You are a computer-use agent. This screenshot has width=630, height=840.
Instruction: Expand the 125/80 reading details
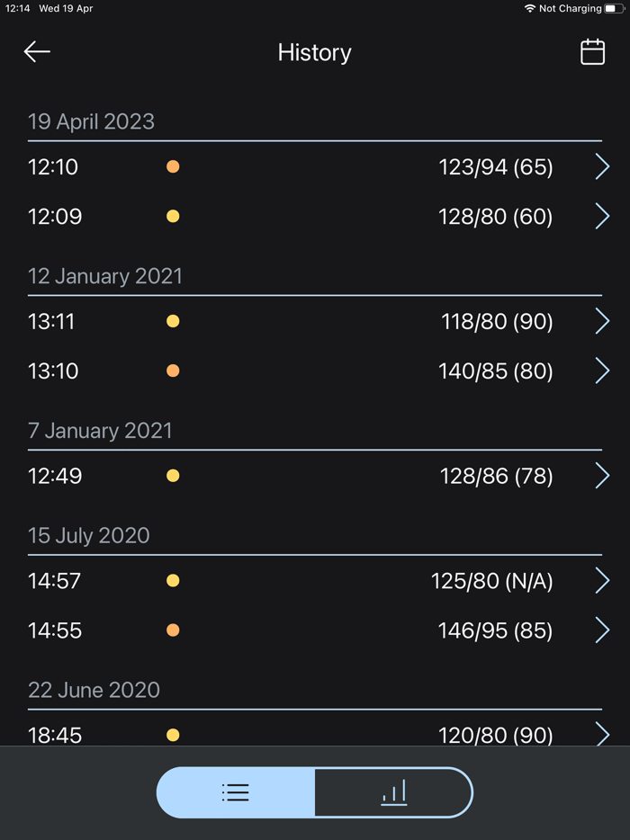602,580
